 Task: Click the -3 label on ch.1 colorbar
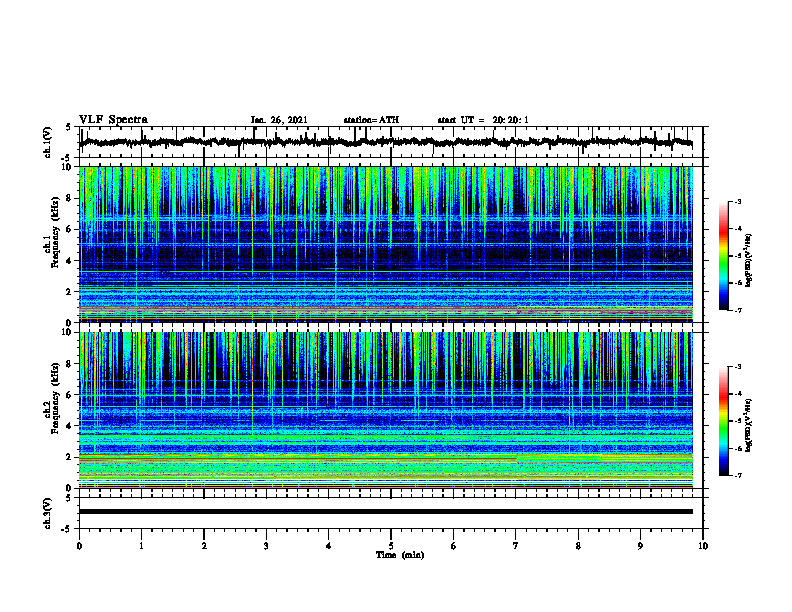738,201
